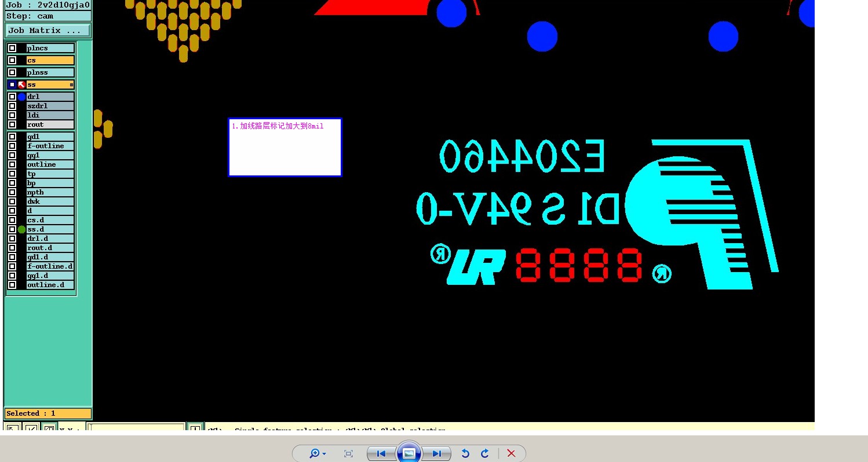Viewport: 868px width, 462px height.
Task: Go to next image in photo viewer
Action: (437, 453)
